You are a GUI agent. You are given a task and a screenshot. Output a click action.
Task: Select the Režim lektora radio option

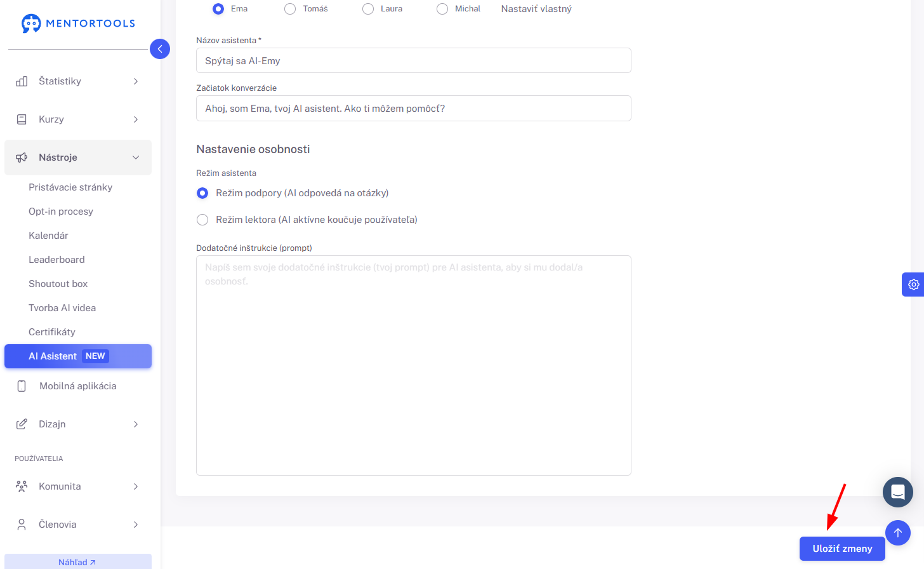[202, 220]
